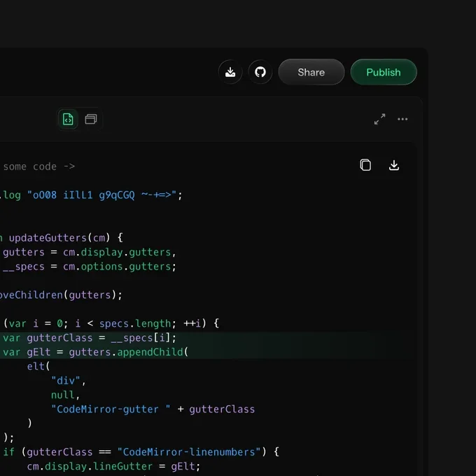Click the line 'gutters = cm.display.gutters,'
The image size is (476, 476).
[x=90, y=252]
